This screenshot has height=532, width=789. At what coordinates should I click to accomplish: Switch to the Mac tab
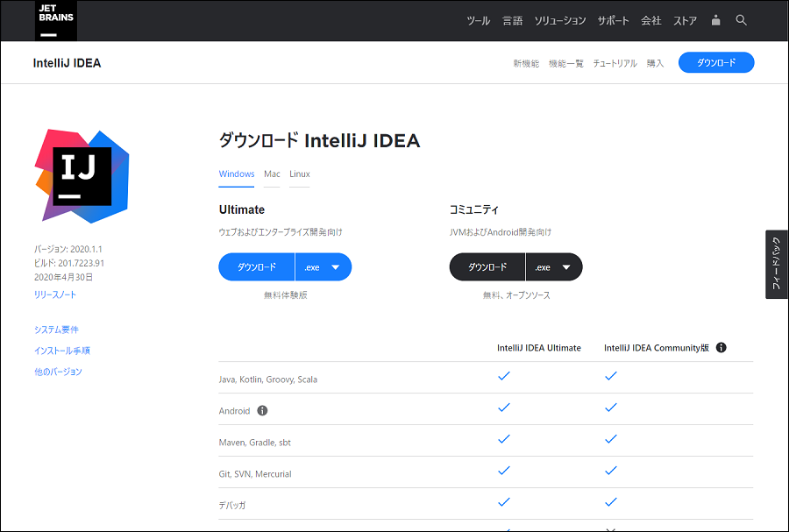[272, 174]
